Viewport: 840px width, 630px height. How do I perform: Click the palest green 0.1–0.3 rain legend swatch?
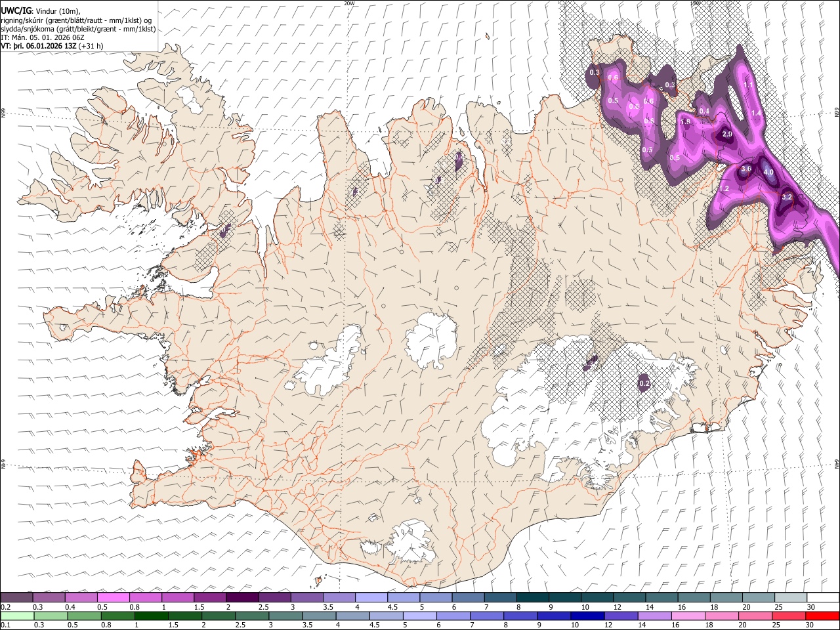coord(16,616)
